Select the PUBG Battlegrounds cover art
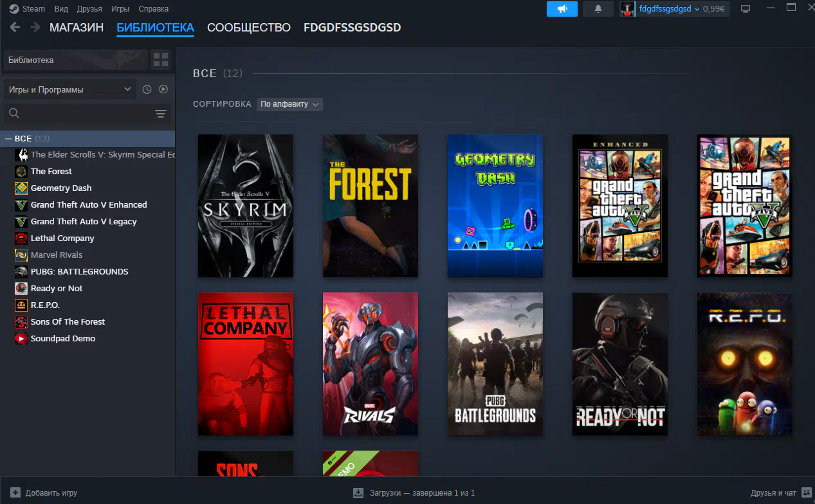 [495, 364]
